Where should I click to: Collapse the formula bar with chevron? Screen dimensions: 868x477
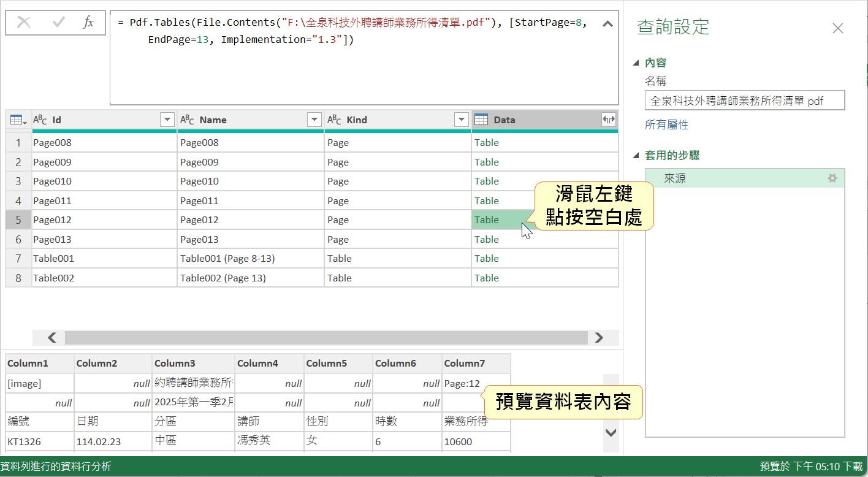[607, 24]
